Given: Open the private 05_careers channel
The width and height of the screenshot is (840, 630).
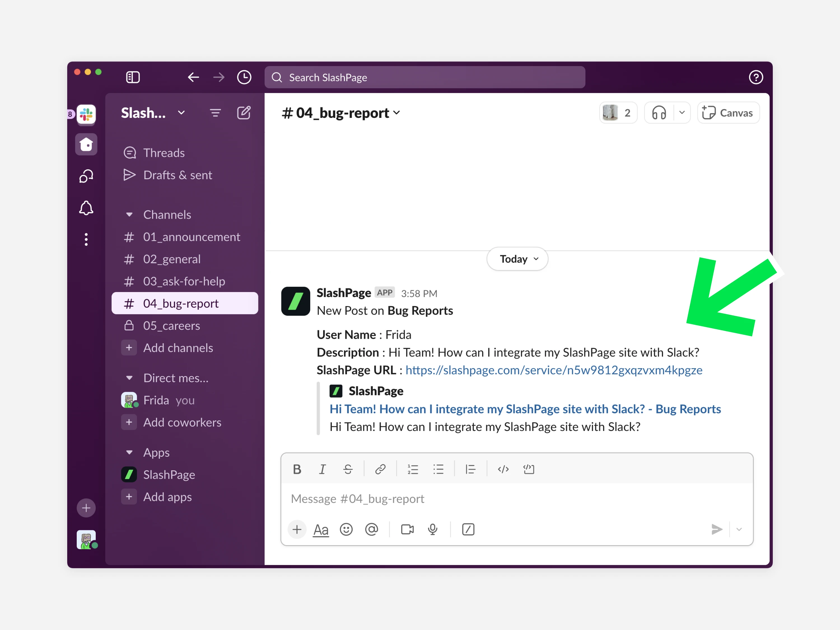Looking at the screenshot, I should click(x=185, y=326).
